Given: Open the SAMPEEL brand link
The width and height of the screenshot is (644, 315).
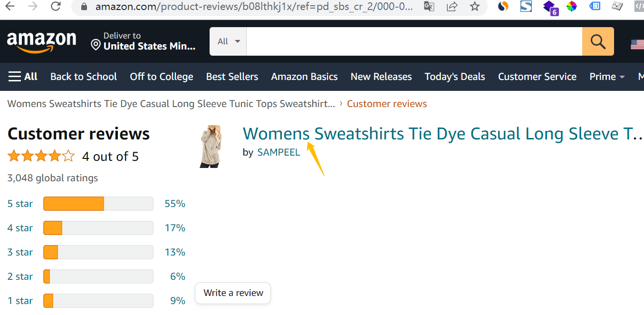Looking at the screenshot, I should pyautogui.click(x=279, y=152).
